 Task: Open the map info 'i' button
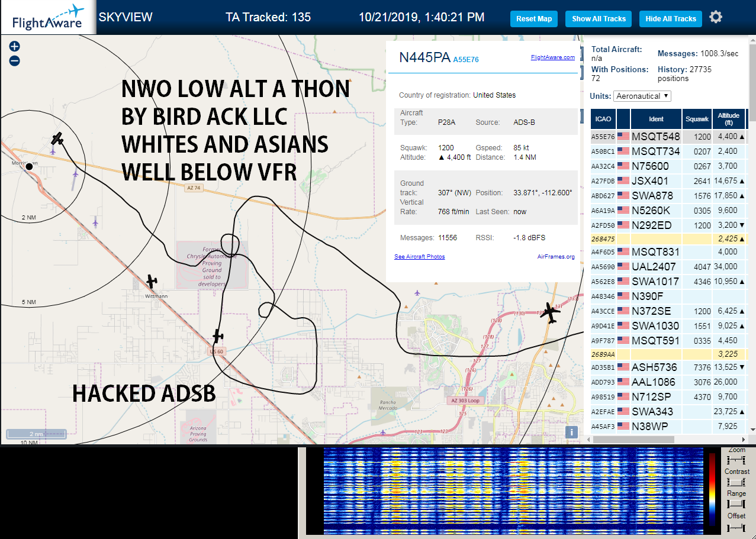point(571,432)
